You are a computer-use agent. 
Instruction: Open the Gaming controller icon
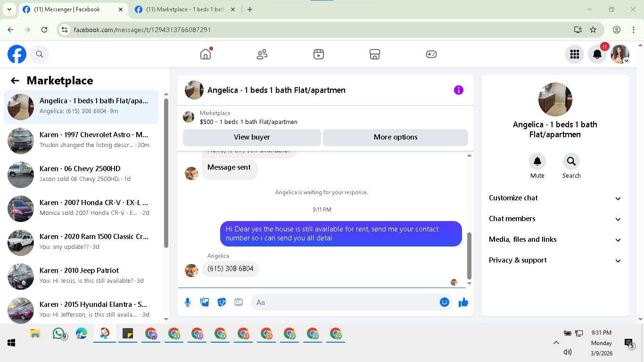click(431, 54)
